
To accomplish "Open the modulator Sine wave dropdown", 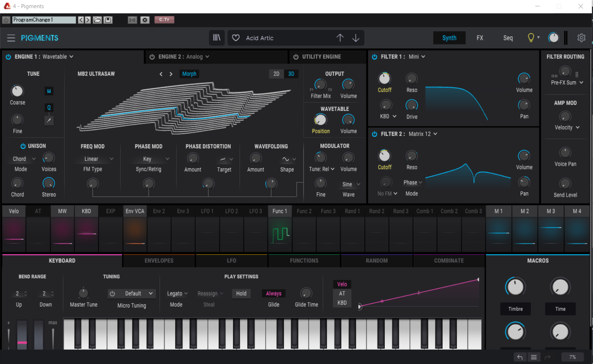I will point(351,184).
